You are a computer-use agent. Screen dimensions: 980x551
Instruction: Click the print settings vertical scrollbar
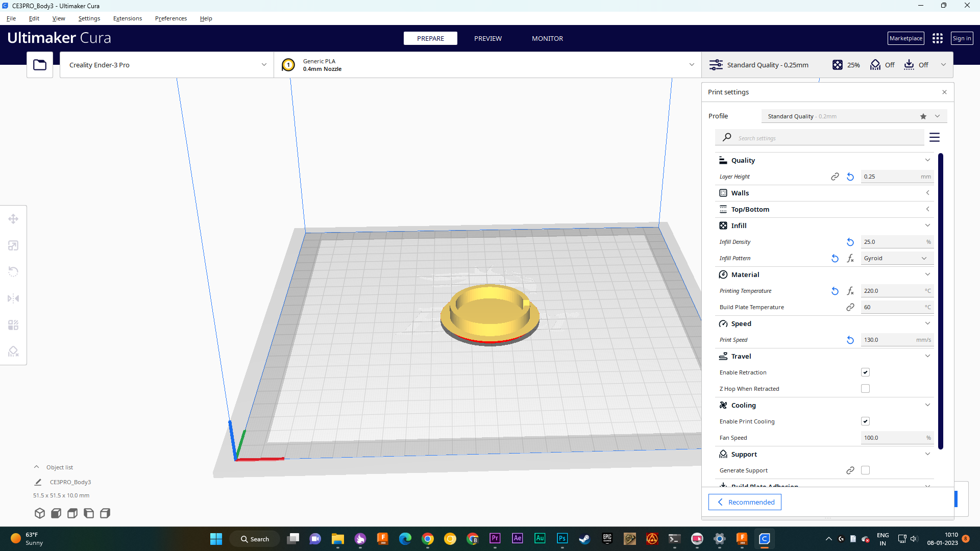coord(941,301)
